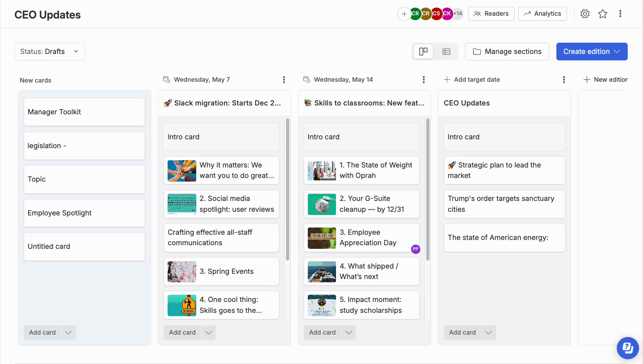Open The state of American energy card
Screen dimensions: 643x364
504,238
